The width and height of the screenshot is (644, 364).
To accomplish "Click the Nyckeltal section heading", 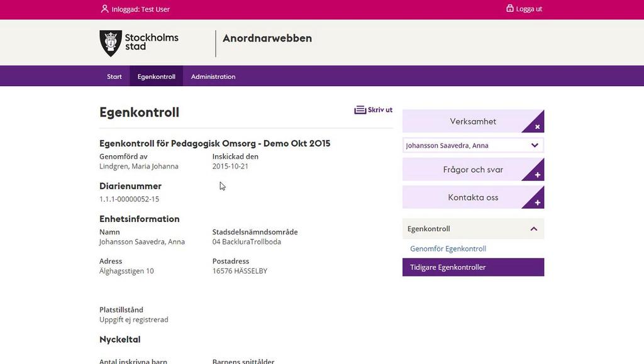I will [x=120, y=339].
